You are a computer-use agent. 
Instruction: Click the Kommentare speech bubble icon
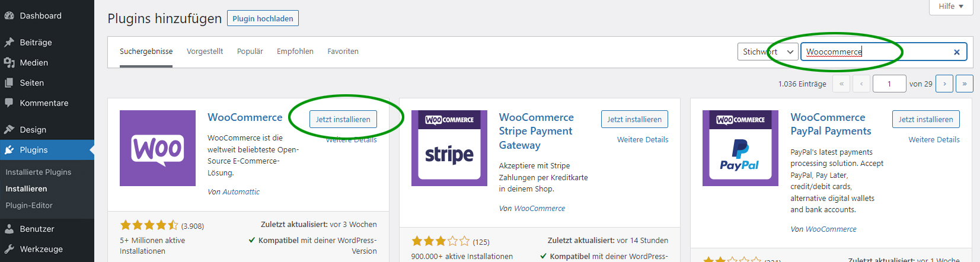tap(9, 103)
